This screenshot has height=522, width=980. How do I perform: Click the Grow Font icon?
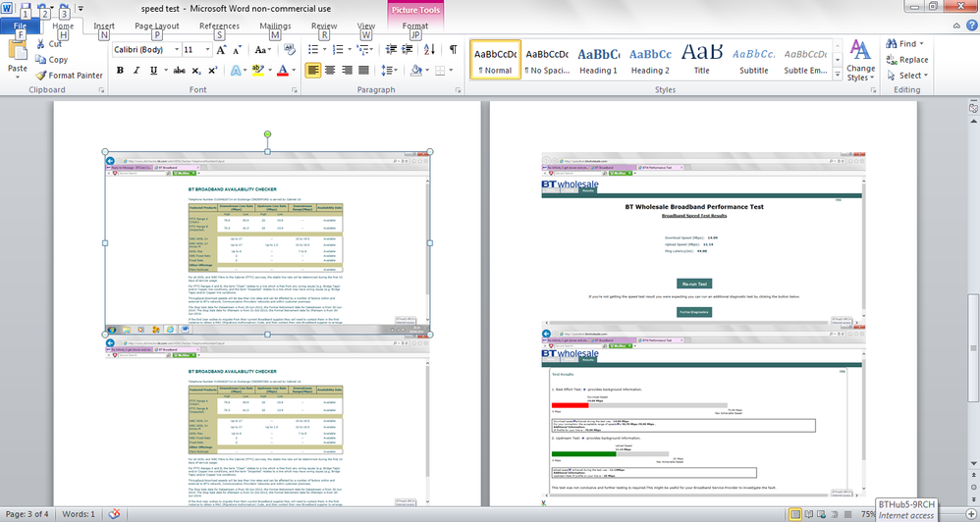click(221, 49)
